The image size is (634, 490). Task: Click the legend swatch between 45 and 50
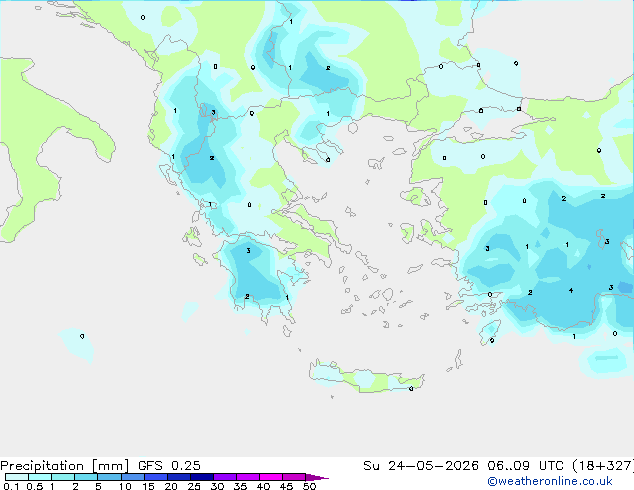[x=294, y=477]
